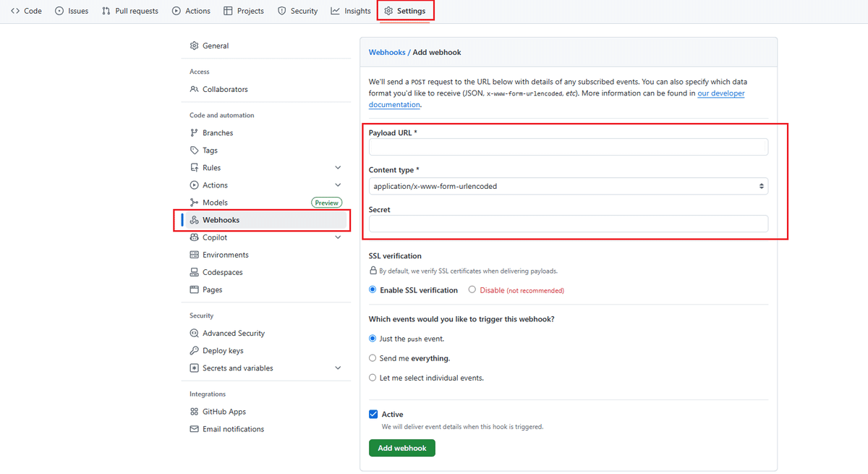
Task: Open the Pull requests tab
Action: tap(130, 10)
